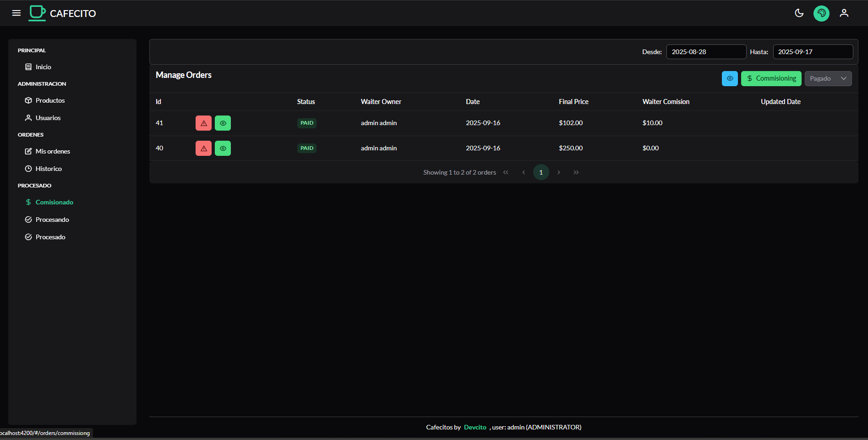Image resolution: width=868 pixels, height=440 pixels.
Task: Go to the last page of orders
Action: point(576,172)
